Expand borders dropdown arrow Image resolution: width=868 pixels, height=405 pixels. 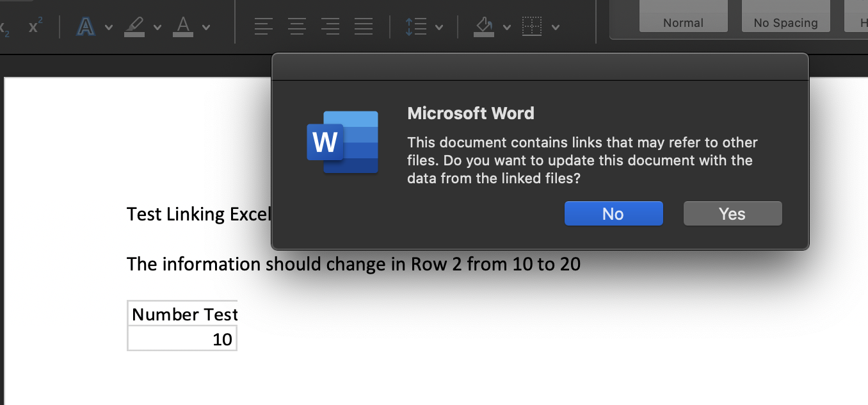556,28
